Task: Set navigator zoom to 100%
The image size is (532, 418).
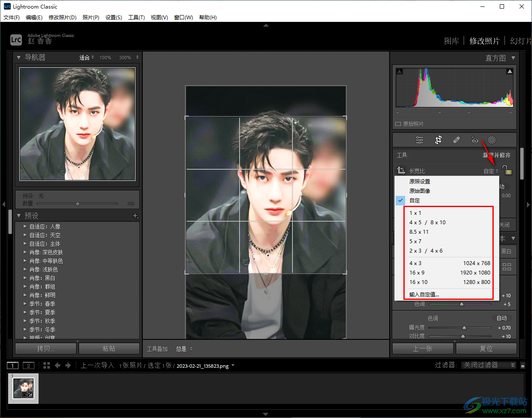Action: [x=105, y=58]
